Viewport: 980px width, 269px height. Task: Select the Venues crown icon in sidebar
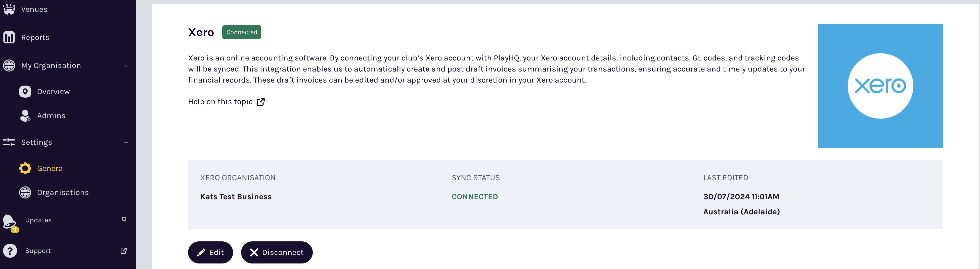(10, 9)
